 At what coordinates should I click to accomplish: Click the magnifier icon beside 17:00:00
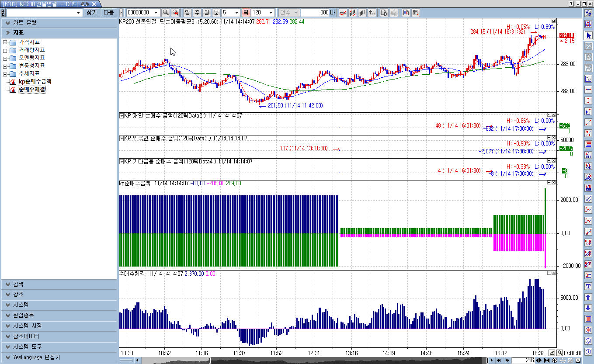[x=560, y=353]
